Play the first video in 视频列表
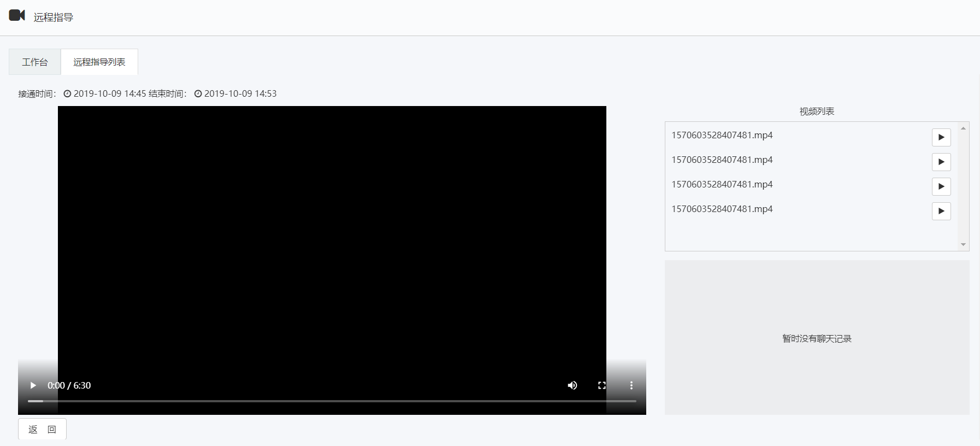Viewport: 980px width, 446px height. pos(941,137)
